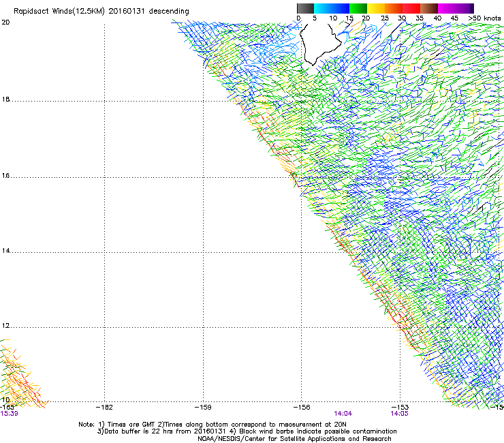Click the longitude axis label '-153'

pos(400,408)
